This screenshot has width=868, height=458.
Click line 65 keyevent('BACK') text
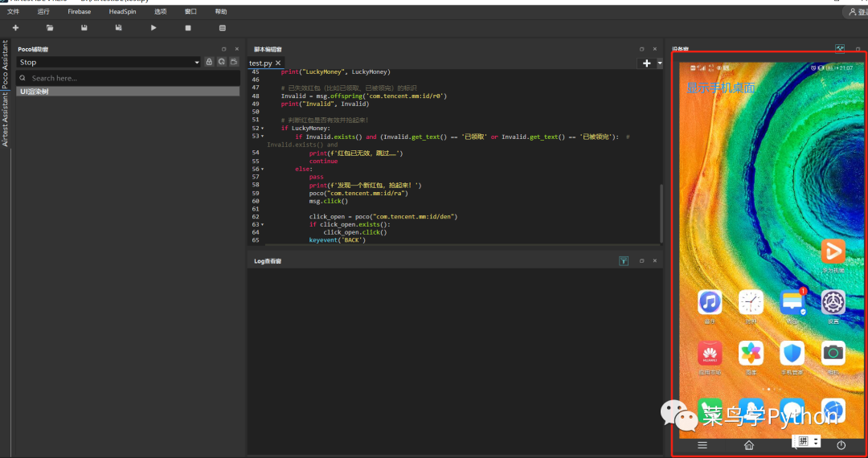tap(337, 240)
